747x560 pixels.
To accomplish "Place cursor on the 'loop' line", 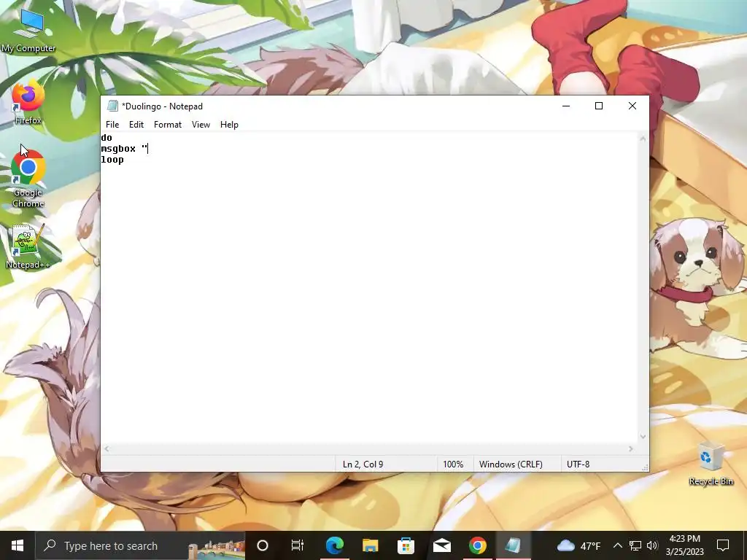I will pyautogui.click(x=112, y=160).
